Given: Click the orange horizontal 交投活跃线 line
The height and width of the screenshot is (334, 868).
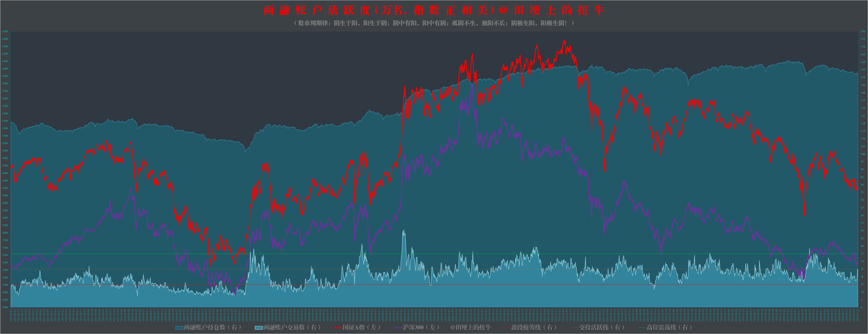Looking at the screenshot, I should click(434, 269).
